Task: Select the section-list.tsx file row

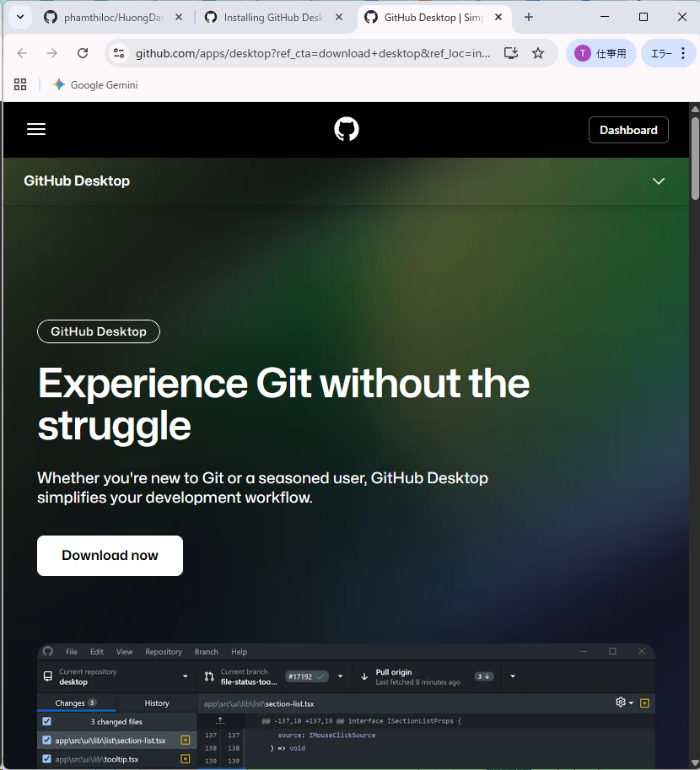Action: coord(117,740)
